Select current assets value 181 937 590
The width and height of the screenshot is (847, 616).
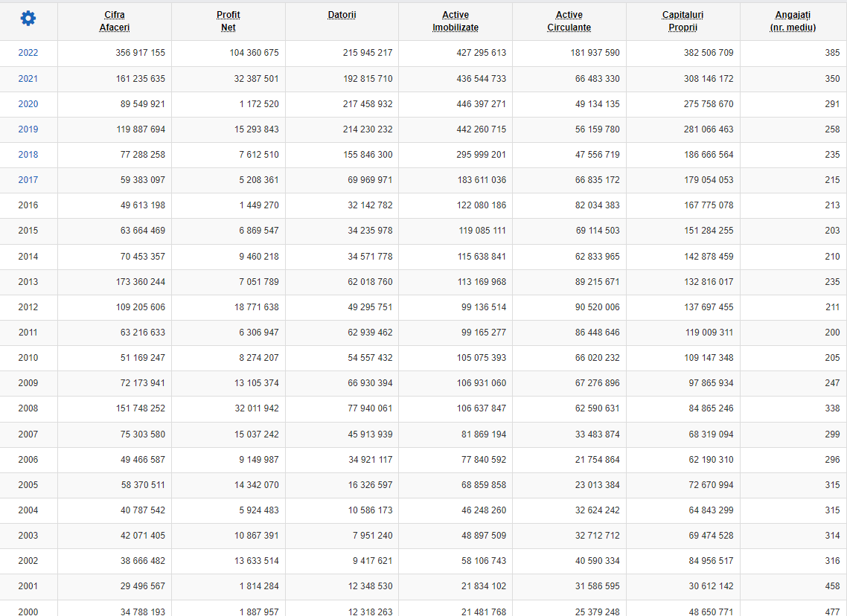coord(595,53)
